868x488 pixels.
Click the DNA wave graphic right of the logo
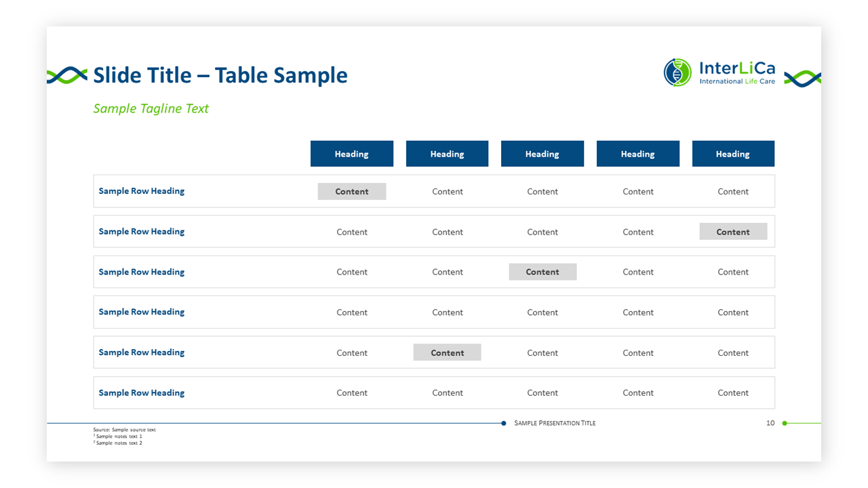click(x=802, y=79)
